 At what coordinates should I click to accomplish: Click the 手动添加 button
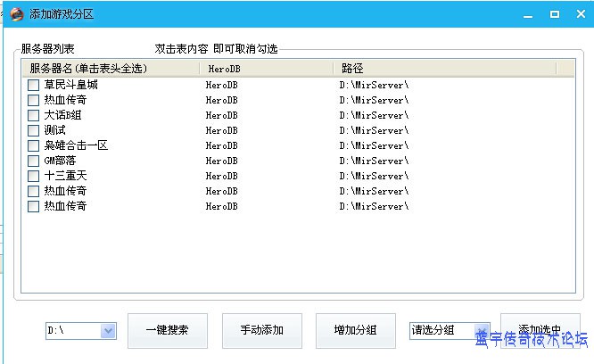click(262, 330)
